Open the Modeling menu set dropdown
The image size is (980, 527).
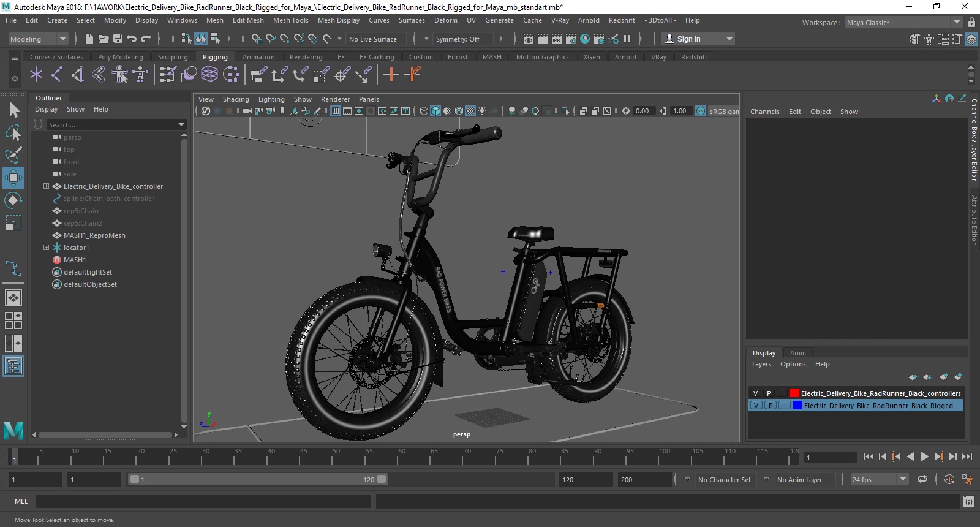coord(38,39)
